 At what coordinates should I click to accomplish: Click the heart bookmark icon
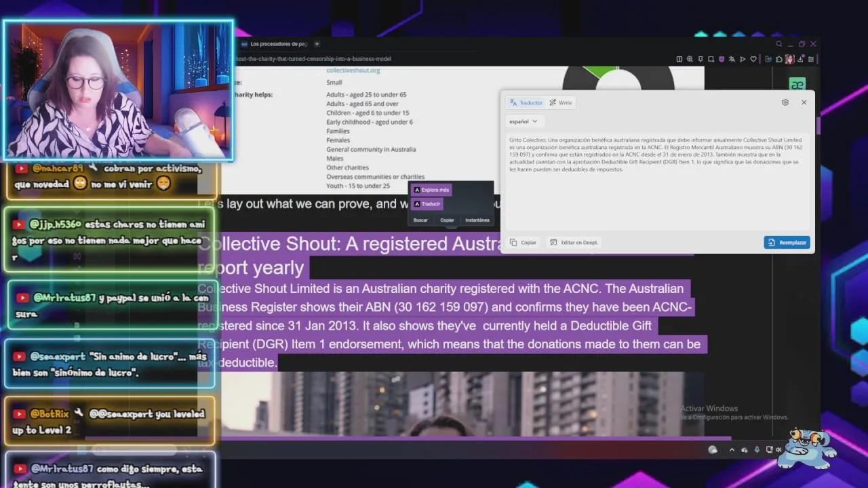click(753, 59)
